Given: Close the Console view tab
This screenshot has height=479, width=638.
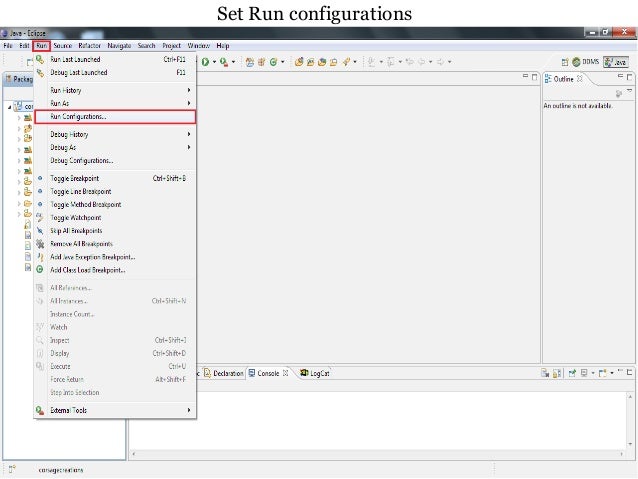Looking at the screenshot, I should pyautogui.click(x=286, y=373).
